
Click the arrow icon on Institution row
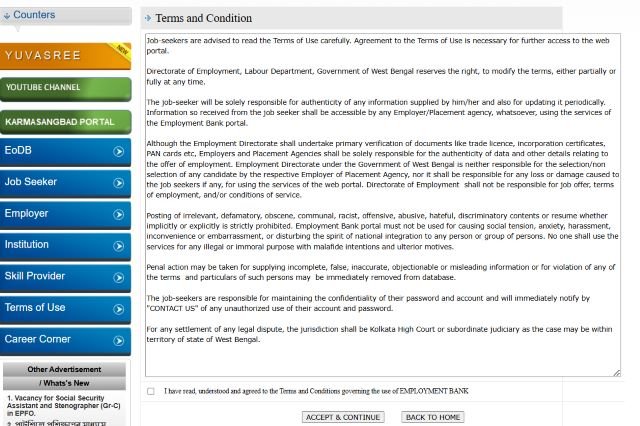click(x=118, y=246)
